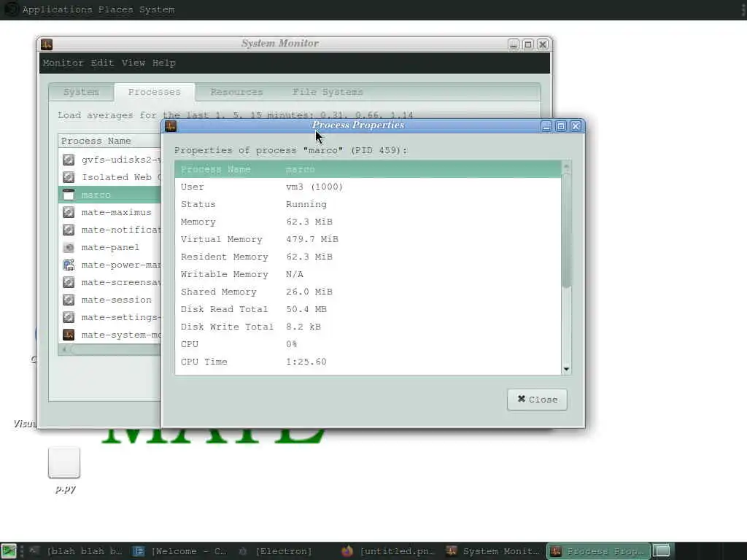The height and width of the screenshot is (560, 747).
Task: Open the Monitor menu
Action: 63,63
